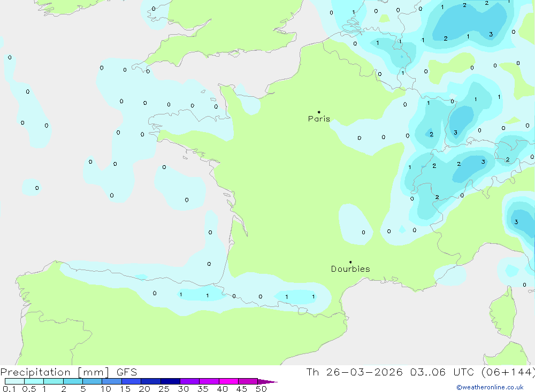Click the 5–10 mm legend swatch
Screen dimensions: 535x392
point(92,381)
